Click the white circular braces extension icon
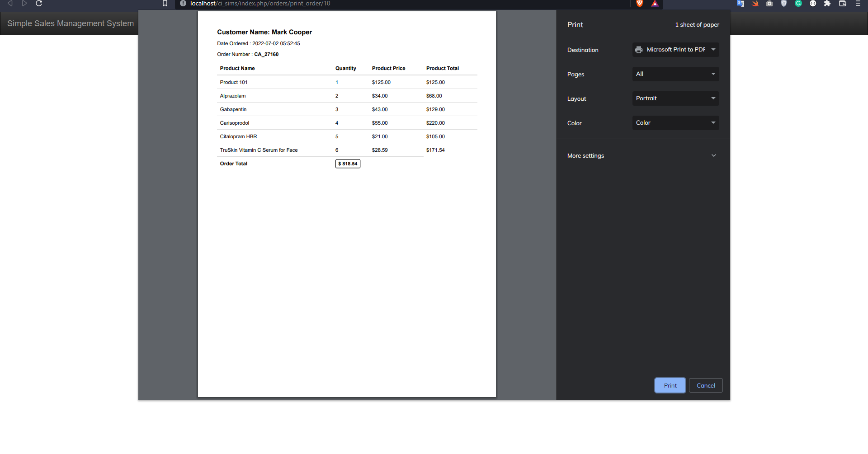 click(x=813, y=3)
